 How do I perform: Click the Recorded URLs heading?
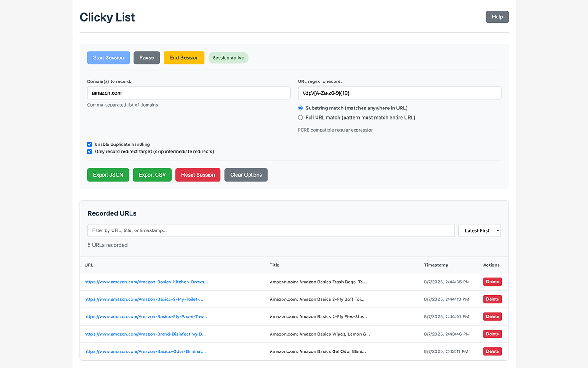112,213
